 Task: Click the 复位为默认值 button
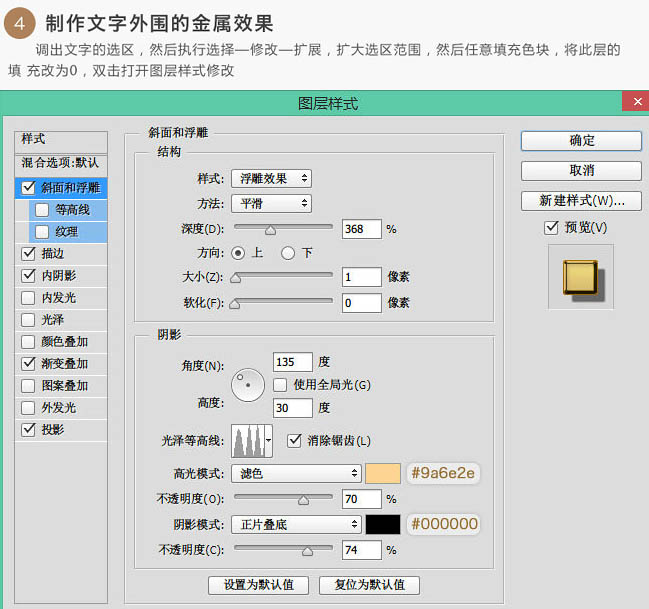click(370, 585)
